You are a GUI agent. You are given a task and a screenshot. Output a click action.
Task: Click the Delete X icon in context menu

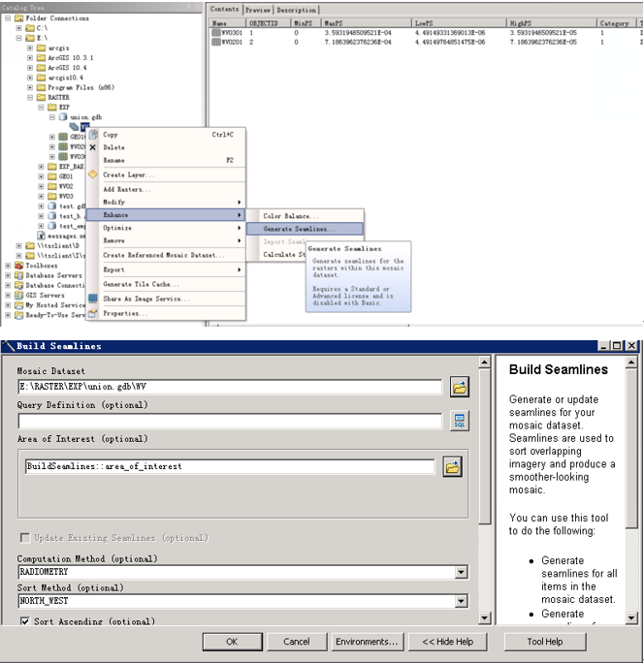pos(93,147)
